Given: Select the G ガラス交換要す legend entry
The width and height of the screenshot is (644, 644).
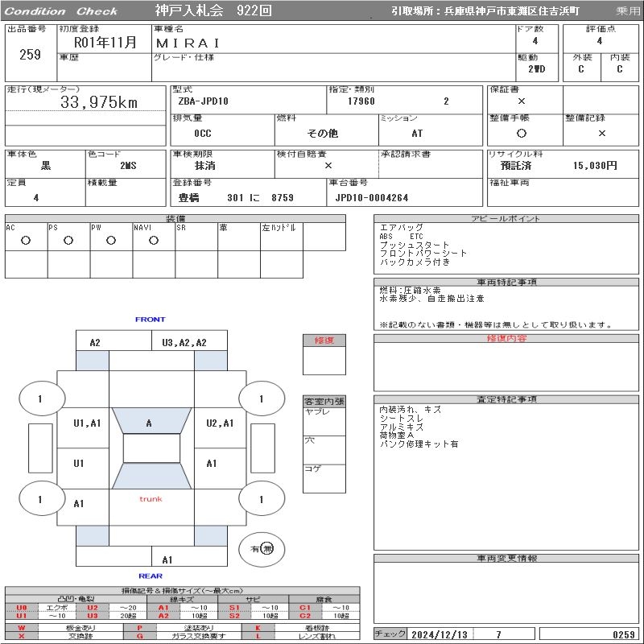Looking at the screenshot, I should [183, 636].
